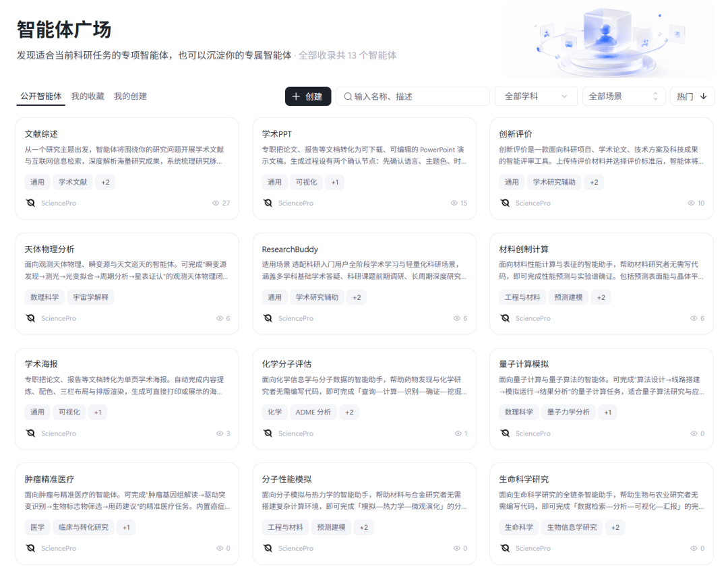Viewport: 728px width, 577px height.
Task: Click the SciencePro logo icon on 文献综述 card
Action: (30, 203)
